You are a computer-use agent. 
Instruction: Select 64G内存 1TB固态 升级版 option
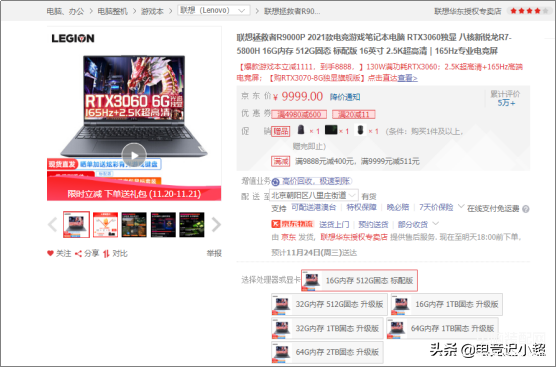pyautogui.click(x=443, y=328)
